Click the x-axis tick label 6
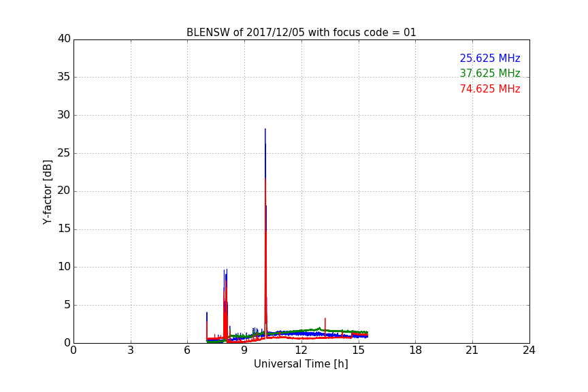The width and height of the screenshot is (588, 392). tap(187, 350)
